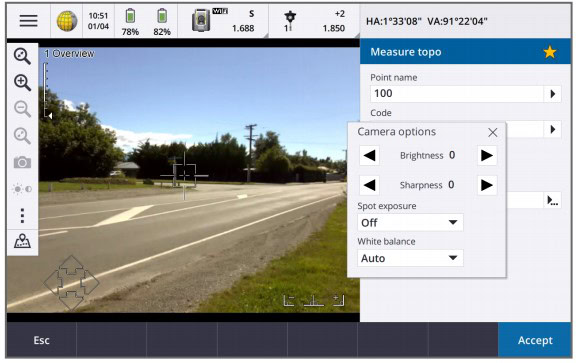The height and width of the screenshot is (363, 578).
Task: Open the Spot exposure dropdown
Action: coord(410,223)
